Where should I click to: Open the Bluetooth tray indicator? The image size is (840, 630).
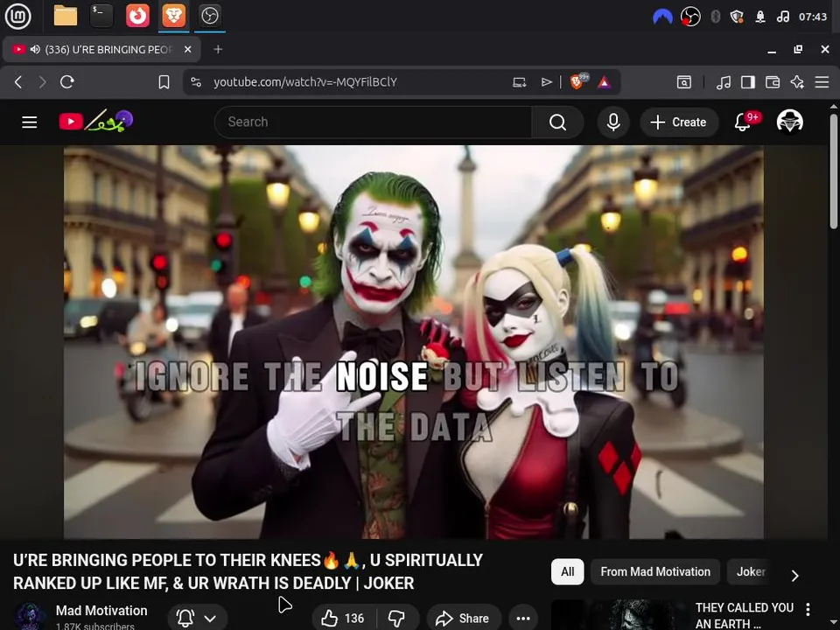[x=715, y=17]
